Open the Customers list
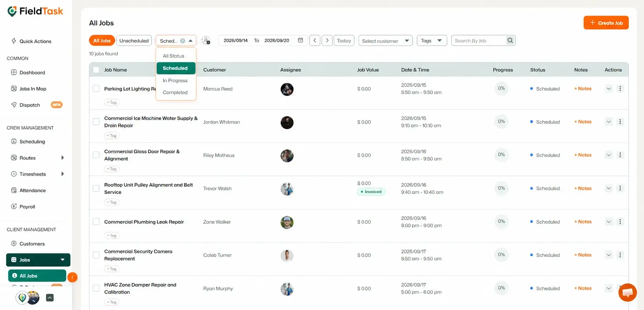Screen dimensions: 644x310 [28, 244]
